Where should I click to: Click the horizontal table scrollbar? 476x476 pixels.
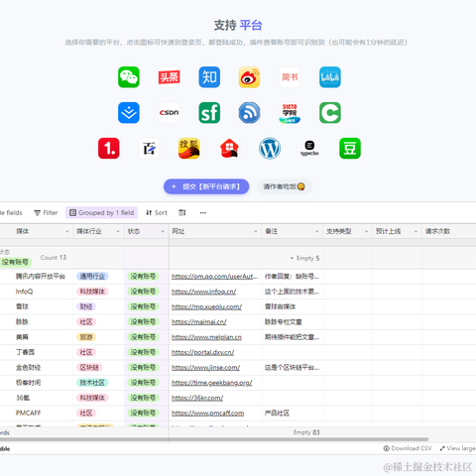(x=214, y=439)
